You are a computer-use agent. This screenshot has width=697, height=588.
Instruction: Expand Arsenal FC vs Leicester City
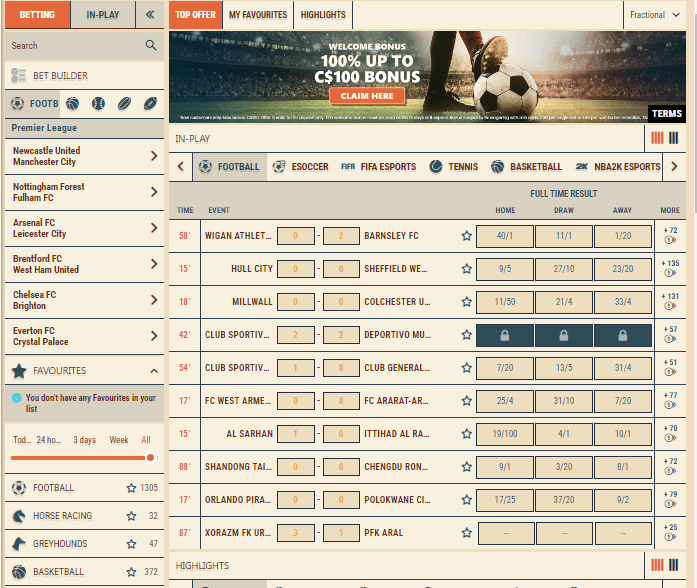click(84, 228)
